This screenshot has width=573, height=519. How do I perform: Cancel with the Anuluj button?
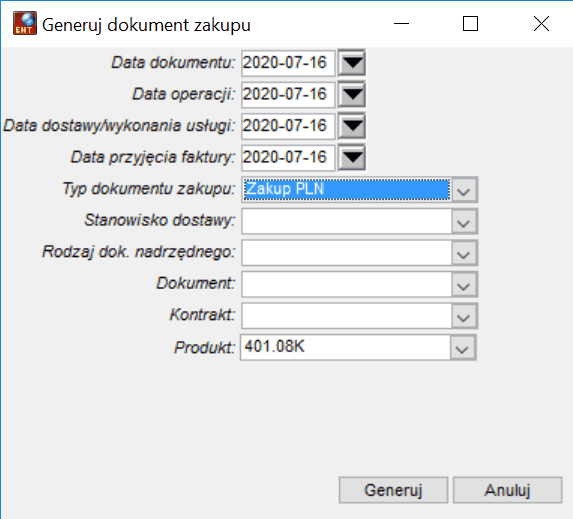tap(507, 490)
